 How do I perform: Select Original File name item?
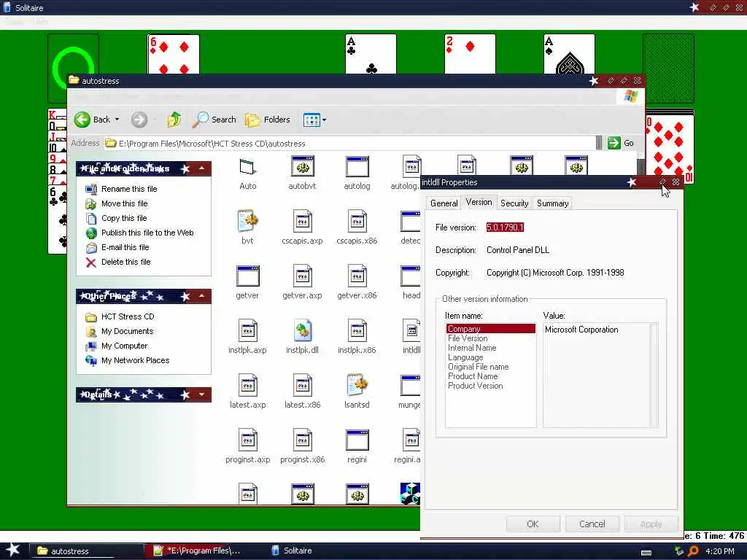coord(478,367)
